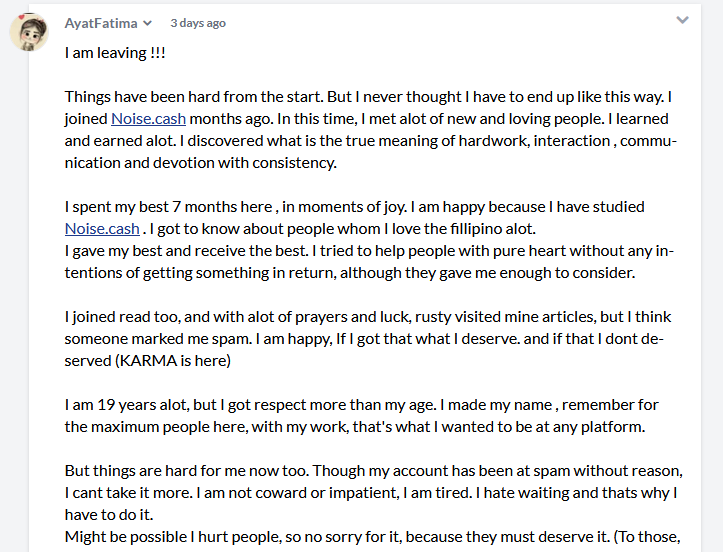This screenshot has height=552, width=723.
Task: Click the small heart badge on avatar
Action: [22, 17]
